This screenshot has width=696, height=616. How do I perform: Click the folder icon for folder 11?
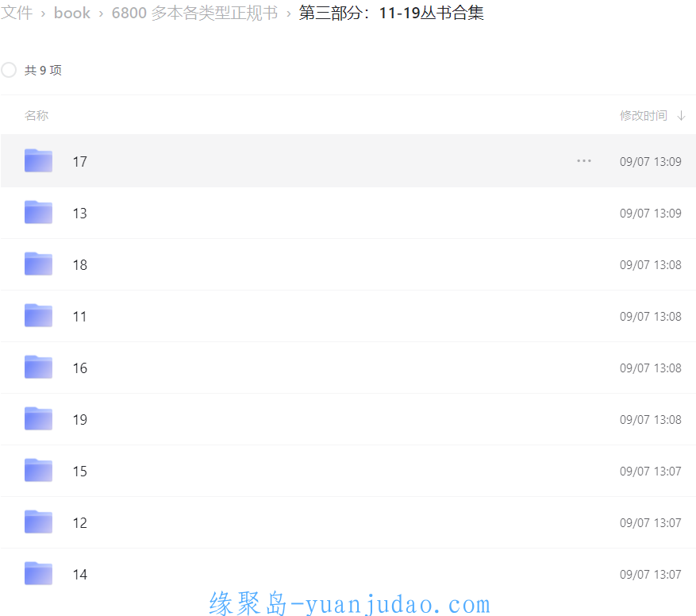[x=38, y=316]
